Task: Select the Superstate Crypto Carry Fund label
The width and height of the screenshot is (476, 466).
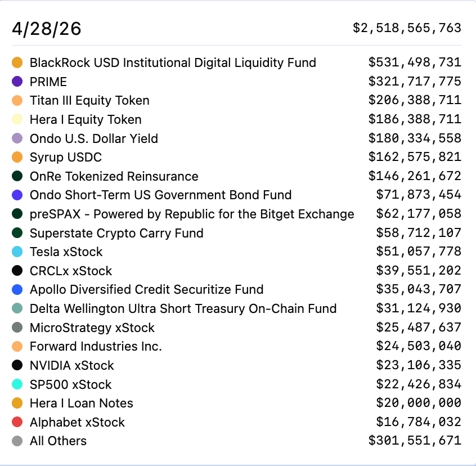Action: (116, 233)
